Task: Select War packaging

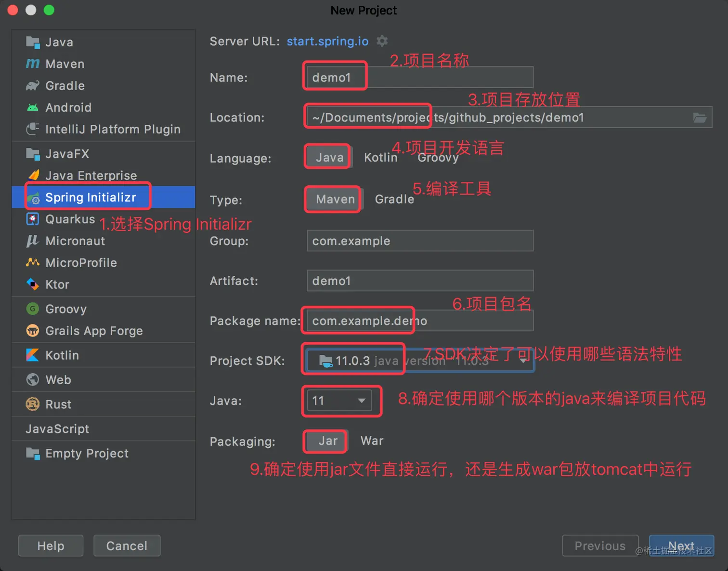Action: pyautogui.click(x=372, y=441)
